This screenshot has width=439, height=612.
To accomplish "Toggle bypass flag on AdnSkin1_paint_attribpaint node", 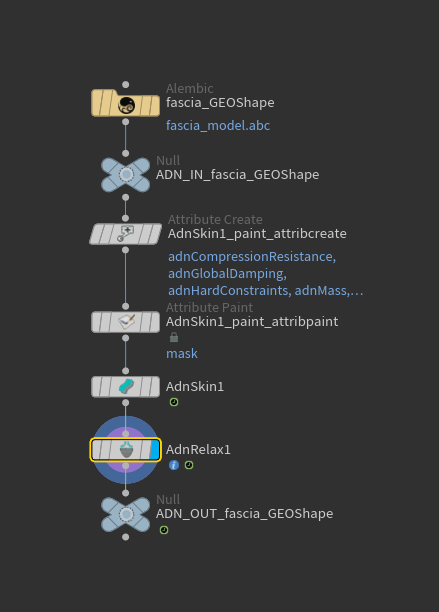I will pos(96,322).
